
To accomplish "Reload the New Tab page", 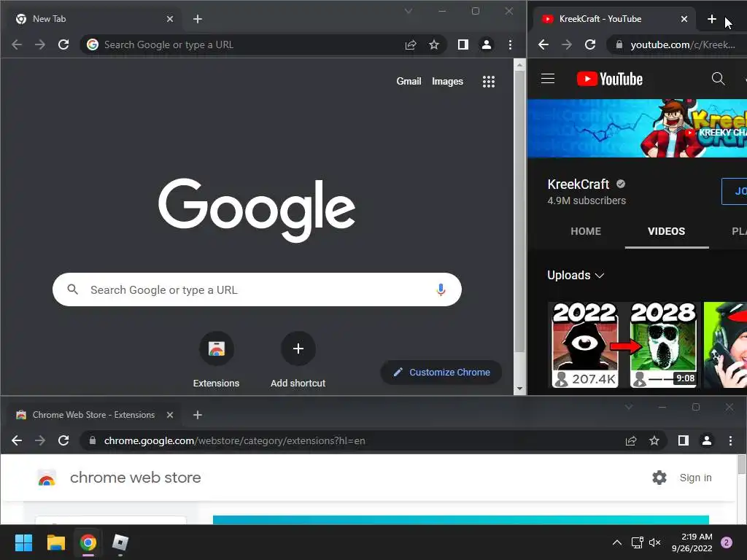I will [63, 44].
